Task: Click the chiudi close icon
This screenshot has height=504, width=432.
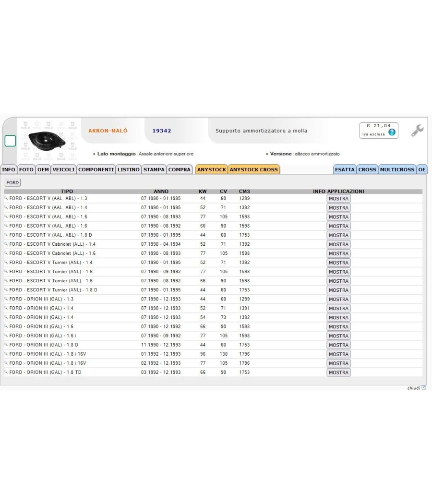Action: click(x=424, y=387)
